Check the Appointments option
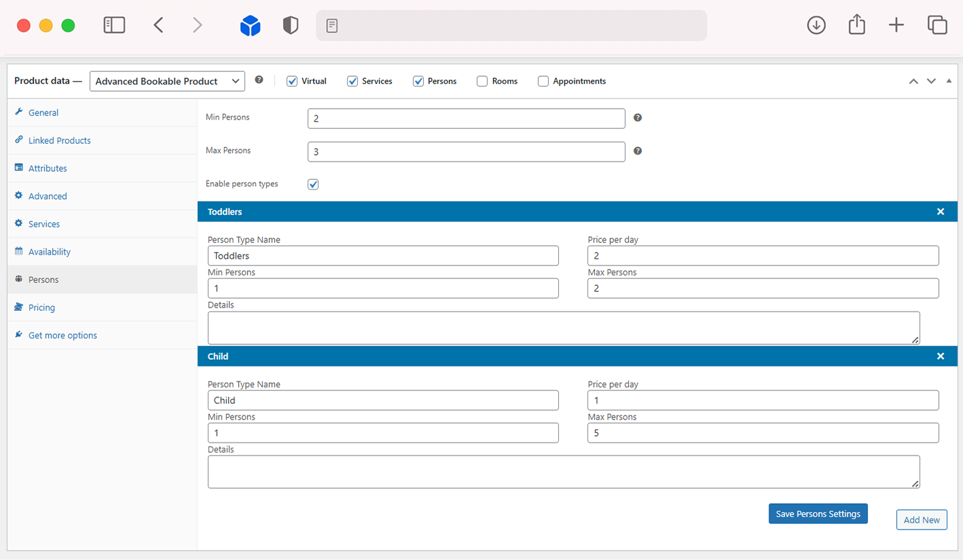 543,81
